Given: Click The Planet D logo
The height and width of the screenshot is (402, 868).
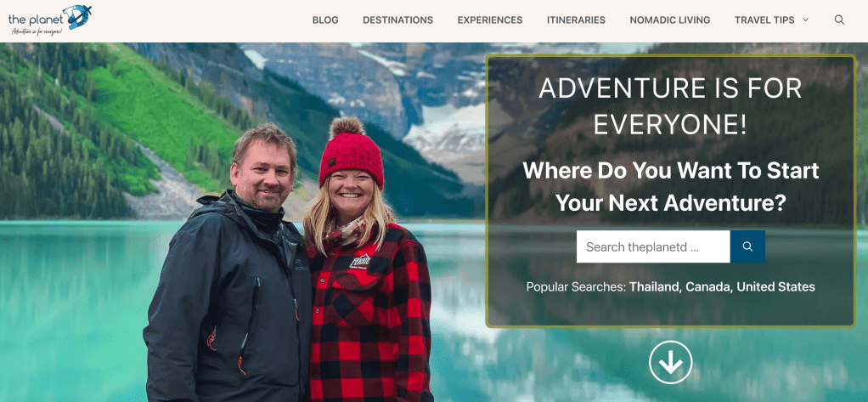Looking at the screenshot, I should click(x=50, y=20).
